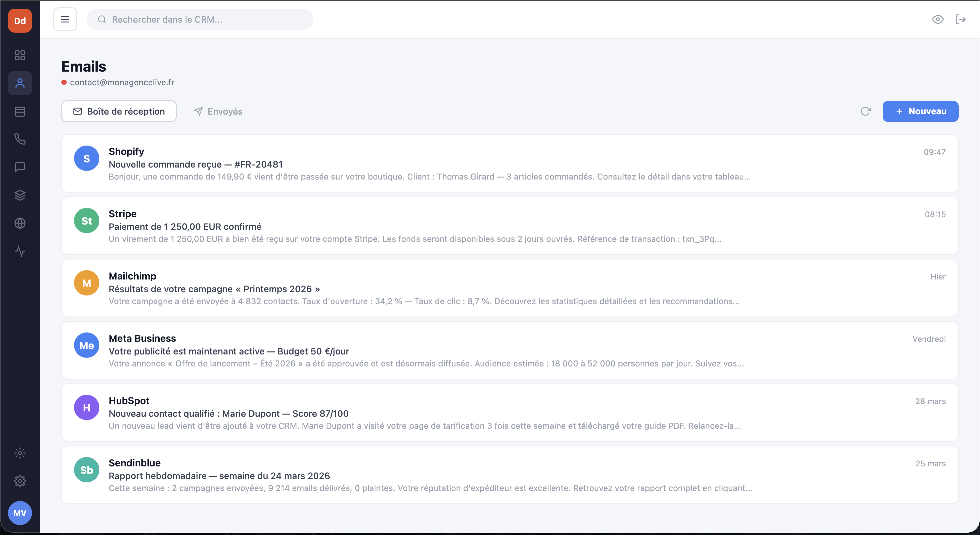
Task: Open the stacked layers icon in sidebar
Action: (x=20, y=195)
